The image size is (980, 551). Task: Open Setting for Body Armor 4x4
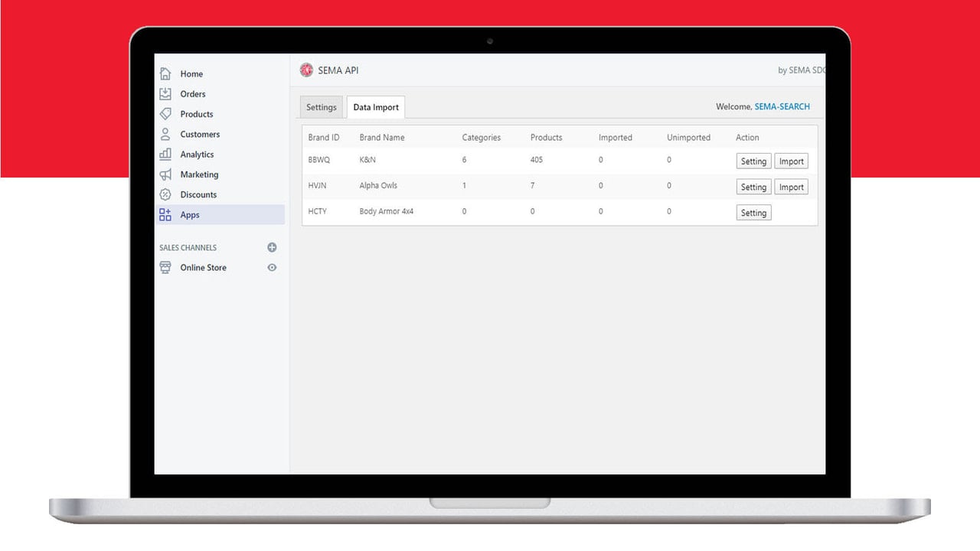point(753,213)
